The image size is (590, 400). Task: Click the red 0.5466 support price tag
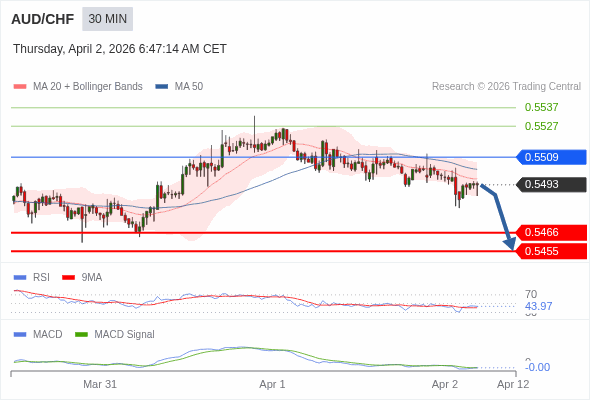pyautogui.click(x=551, y=233)
